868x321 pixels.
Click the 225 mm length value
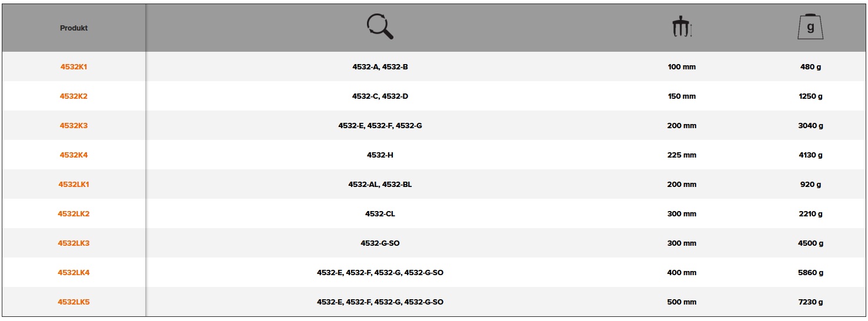(x=682, y=155)
